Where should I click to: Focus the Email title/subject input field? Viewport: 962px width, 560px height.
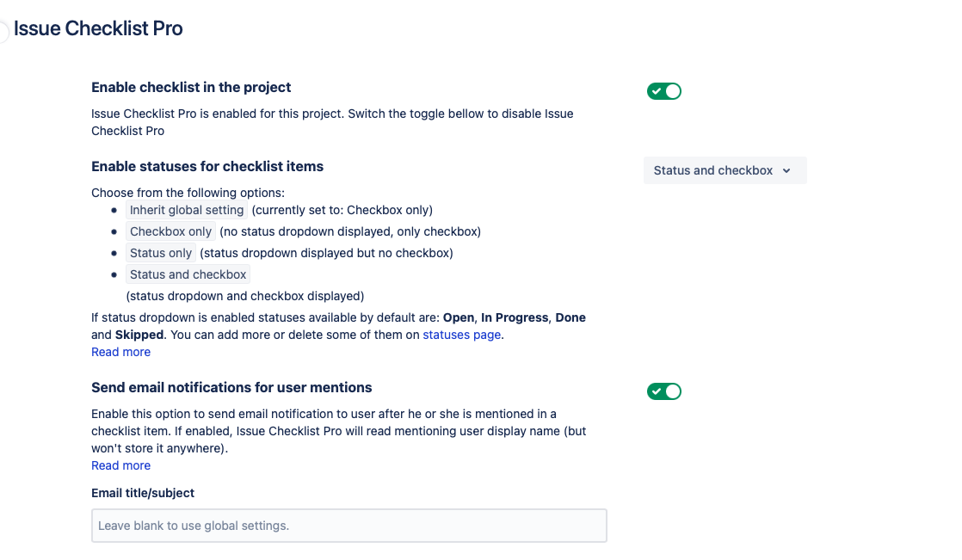(x=348, y=526)
